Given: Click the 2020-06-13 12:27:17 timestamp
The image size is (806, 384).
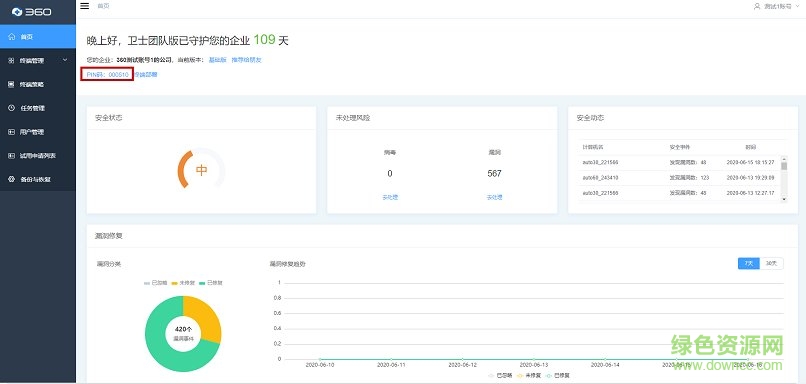Looking at the screenshot, I should [x=750, y=193].
